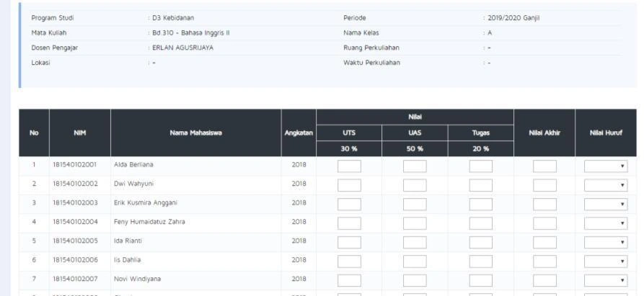Open Nilai Huruf dropdown for Erik Kusmira Anggani
Viewport: 644px width, 296px height.
[x=606, y=204]
